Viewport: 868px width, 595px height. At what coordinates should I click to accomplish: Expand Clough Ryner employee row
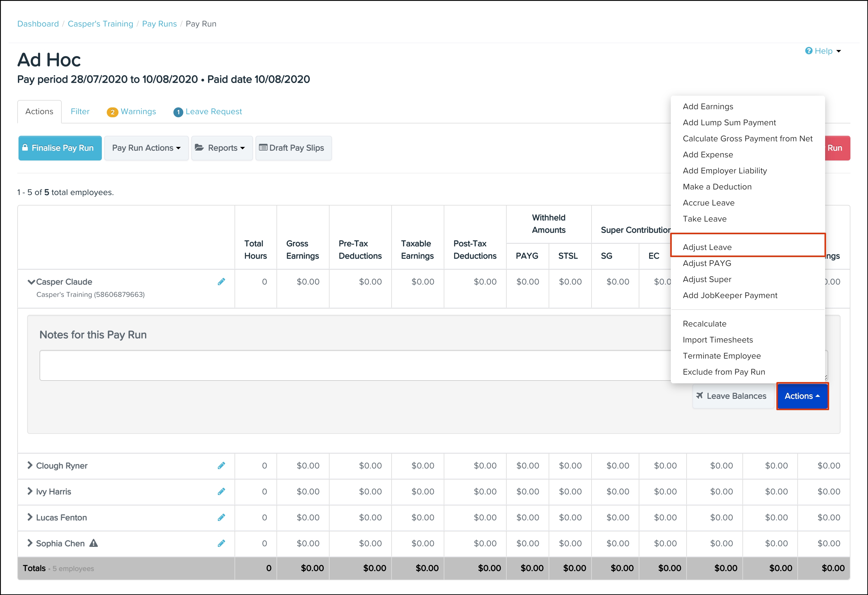(30, 465)
